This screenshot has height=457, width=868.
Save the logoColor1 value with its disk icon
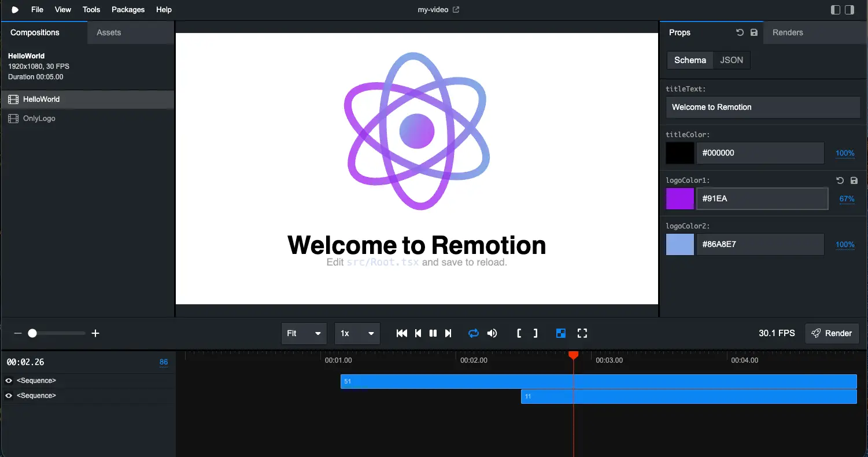tap(854, 180)
